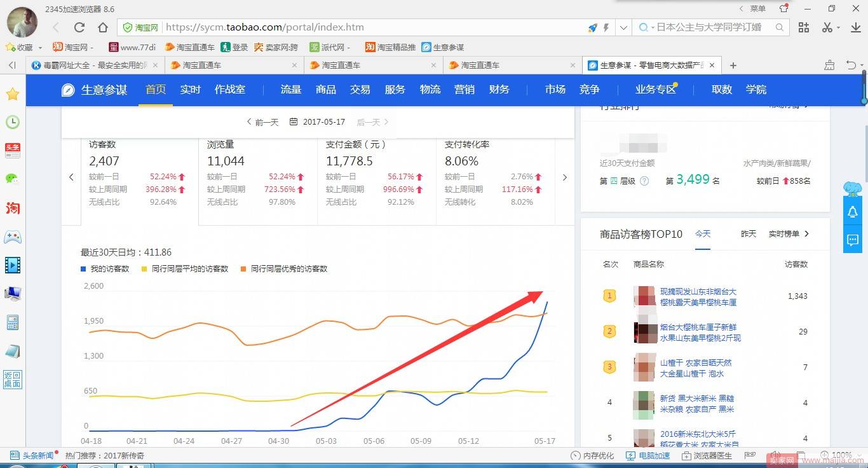Screen dimensions: 868x468
Task: Open the 作战室 navigation item
Action: [230, 90]
